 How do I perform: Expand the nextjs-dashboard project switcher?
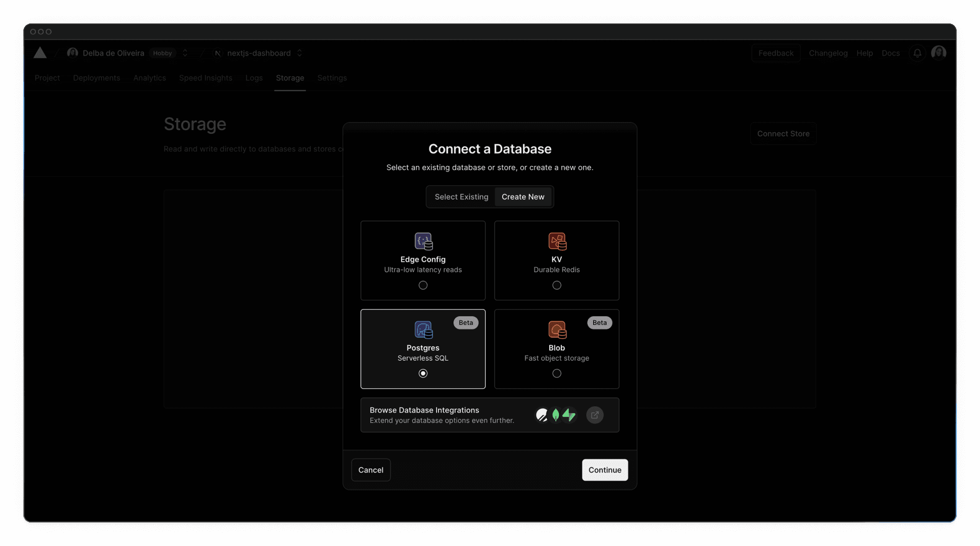pyautogui.click(x=300, y=53)
